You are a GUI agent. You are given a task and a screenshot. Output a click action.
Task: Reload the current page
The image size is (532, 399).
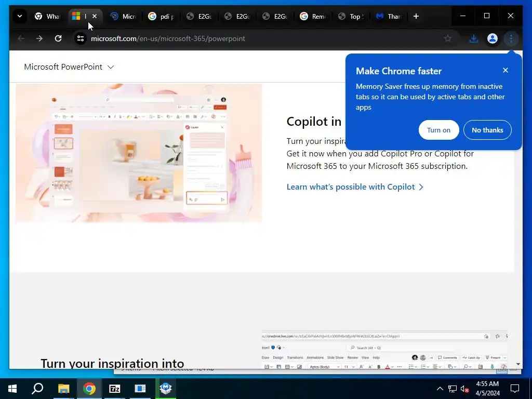pos(58,38)
